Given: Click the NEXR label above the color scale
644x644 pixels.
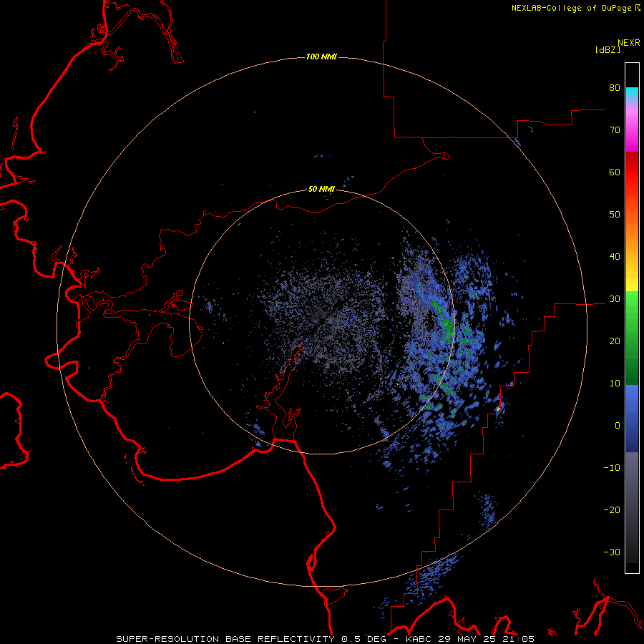Looking at the screenshot, I should pos(629,43).
